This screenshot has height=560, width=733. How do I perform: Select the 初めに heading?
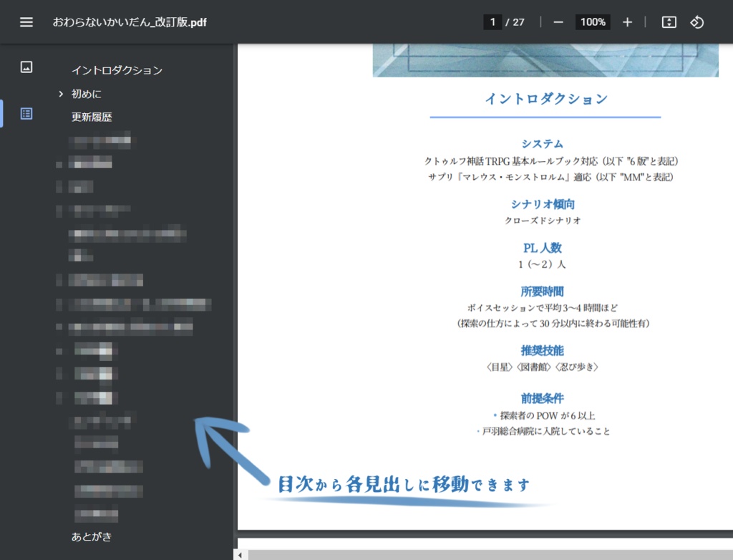[87, 93]
